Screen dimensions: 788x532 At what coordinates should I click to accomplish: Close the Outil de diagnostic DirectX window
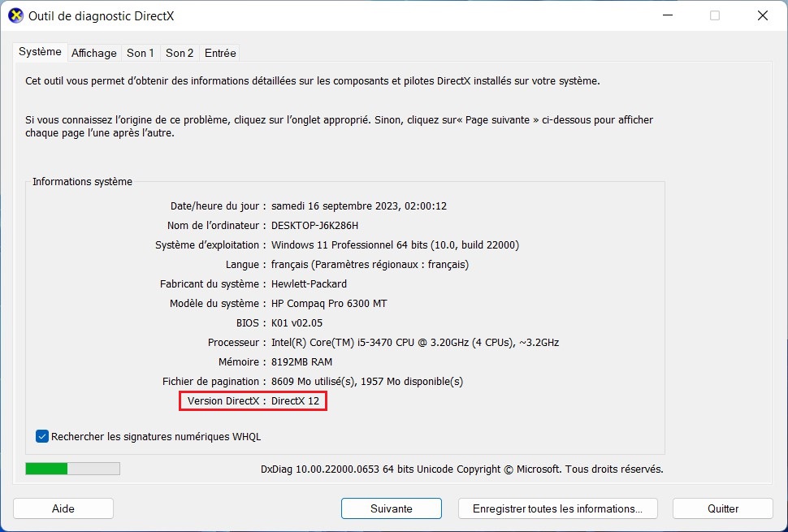point(762,15)
